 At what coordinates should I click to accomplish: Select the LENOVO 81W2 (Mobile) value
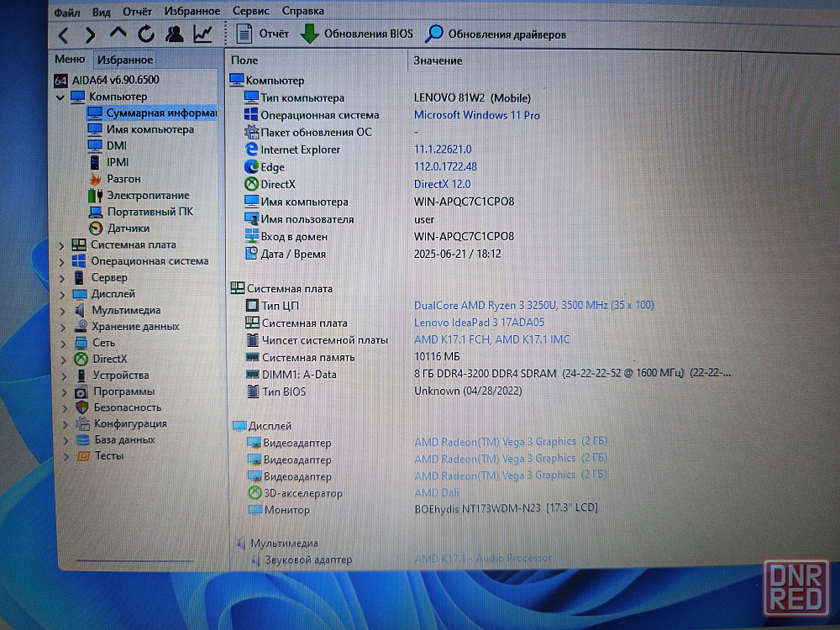472,98
